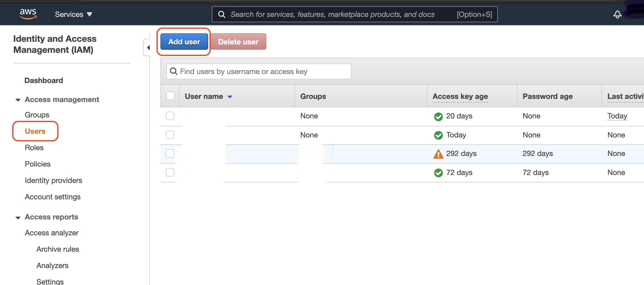Click green checkmark icon beside 20 days
Image resolution: width=644 pixels, height=285 pixels.
438,116
